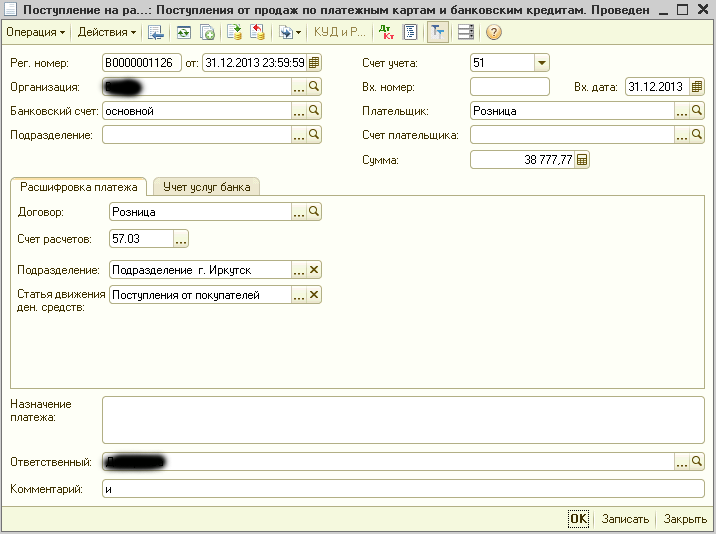716x534 pixels.
Task: Click ellipsis selector for Счет расчетов
Action: tap(181, 239)
